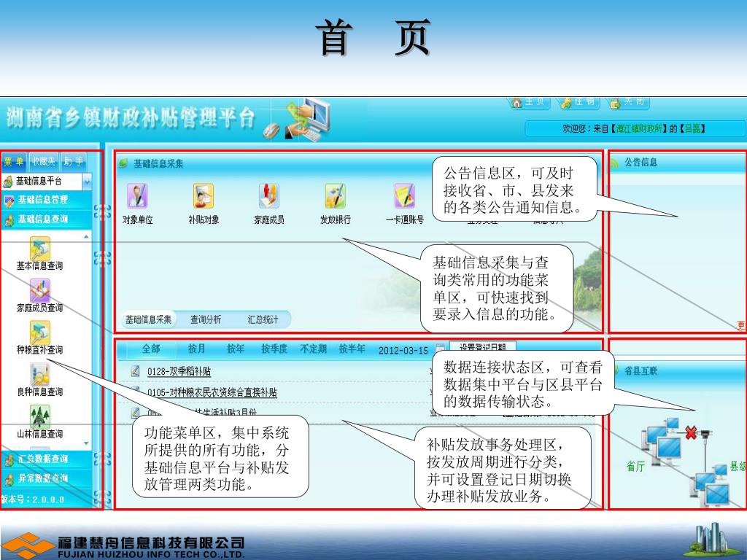The image size is (747, 560).
Task: Click the 补贴对象 icon
Action: tap(204, 195)
